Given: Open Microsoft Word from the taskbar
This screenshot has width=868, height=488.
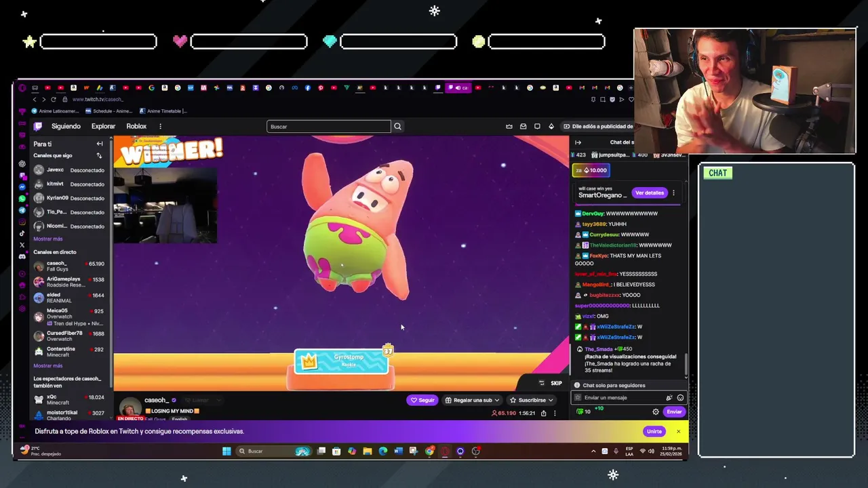Looking at the screenshot, I should tap(398, 451).
